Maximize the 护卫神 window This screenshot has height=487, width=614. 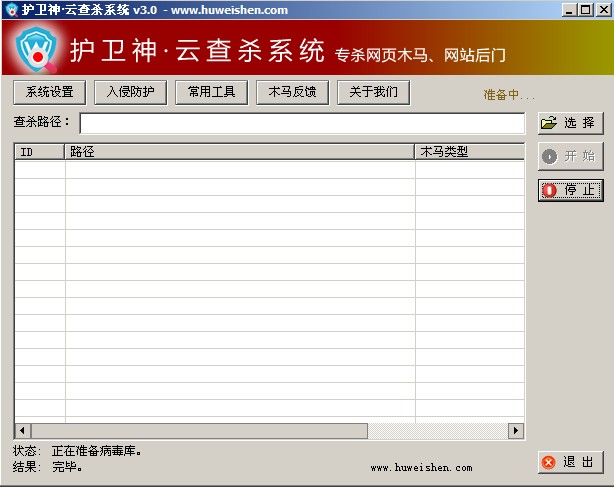click(586, 10)
